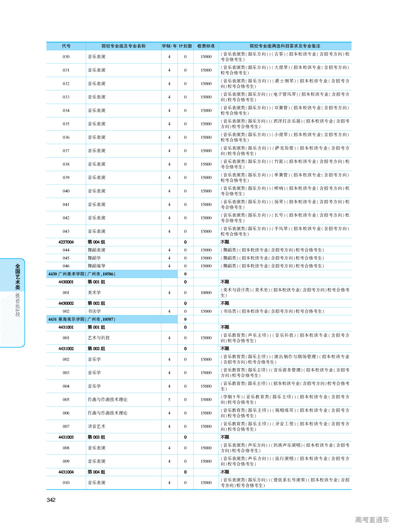The image size is (398, 532).
Task: Select the 4430 广州美术学院 heading row
Action: tap(82, 274)
